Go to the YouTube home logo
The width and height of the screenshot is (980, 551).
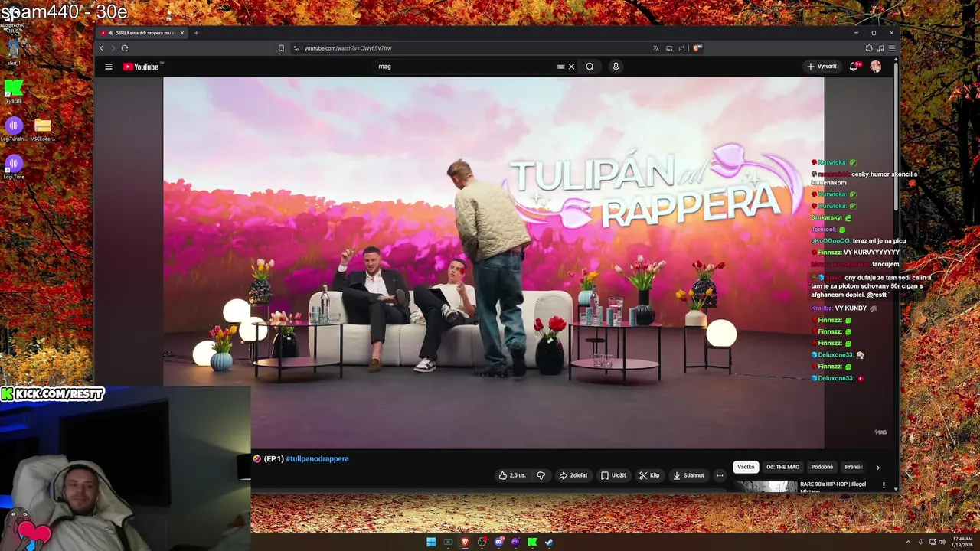tap(140, 67)
